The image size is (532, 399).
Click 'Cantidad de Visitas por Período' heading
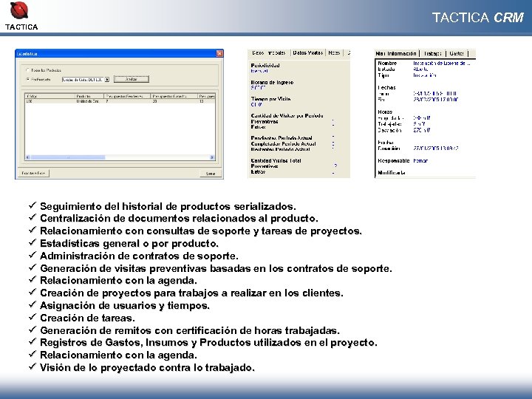[287, 116]
